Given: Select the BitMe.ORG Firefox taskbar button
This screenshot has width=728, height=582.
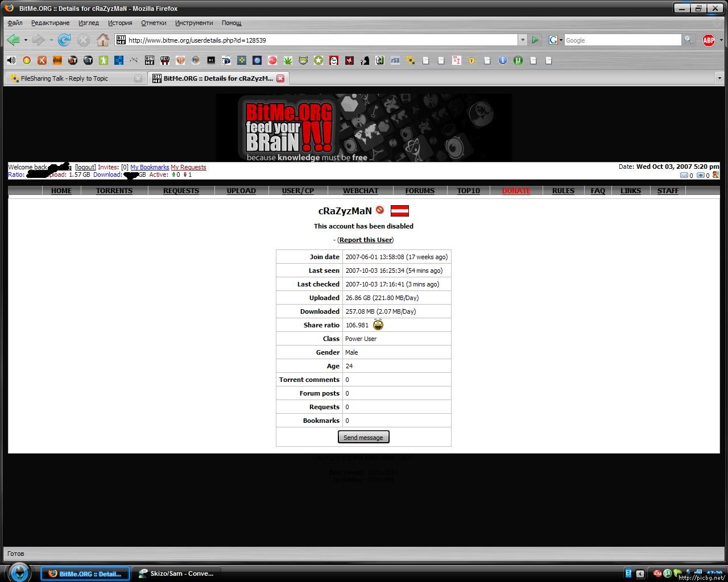Looking at the screenshot, I should [85, 573].
